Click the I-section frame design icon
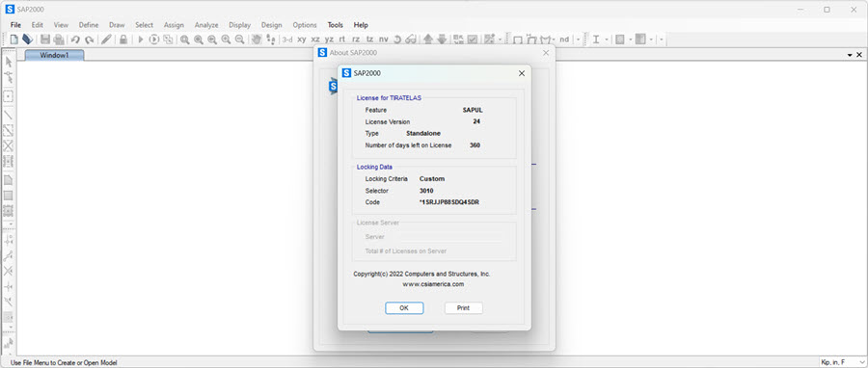 pos(596,39)
